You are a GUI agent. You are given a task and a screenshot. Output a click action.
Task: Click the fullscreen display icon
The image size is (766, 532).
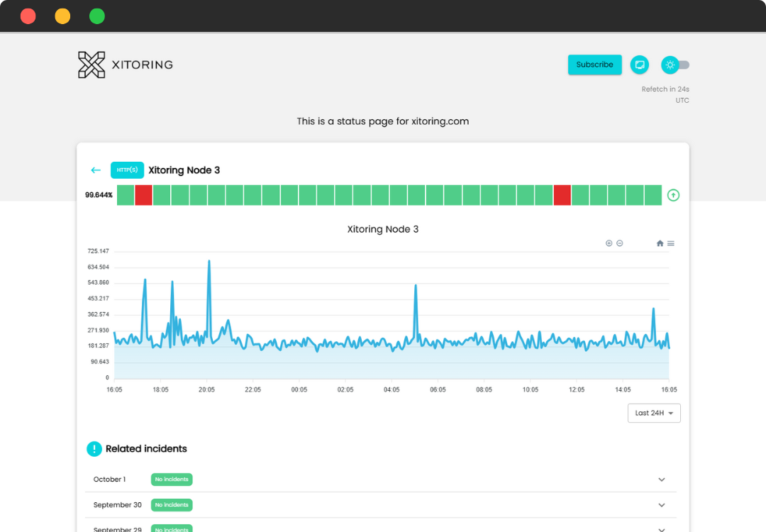(640, 65)
